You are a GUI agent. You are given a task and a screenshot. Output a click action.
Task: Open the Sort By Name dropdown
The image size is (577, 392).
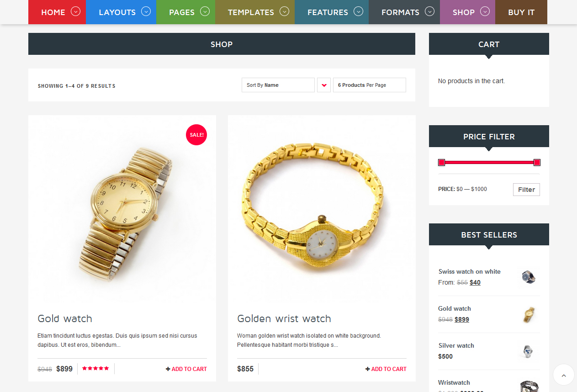click(x=278, y=85)
